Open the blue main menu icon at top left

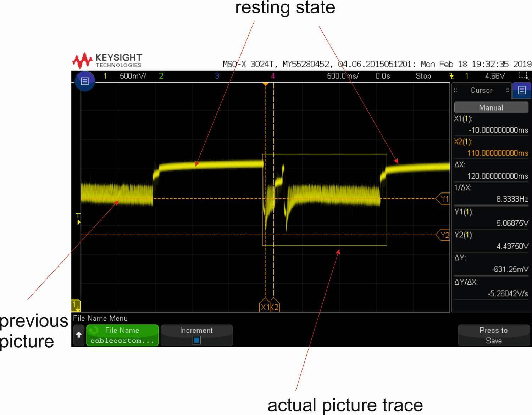click(85, 81)
